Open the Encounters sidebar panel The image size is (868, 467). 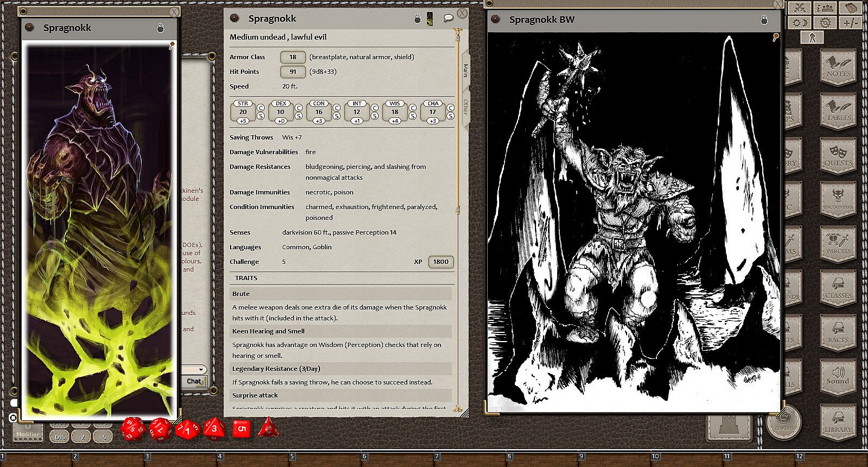[x=838, y=201]
